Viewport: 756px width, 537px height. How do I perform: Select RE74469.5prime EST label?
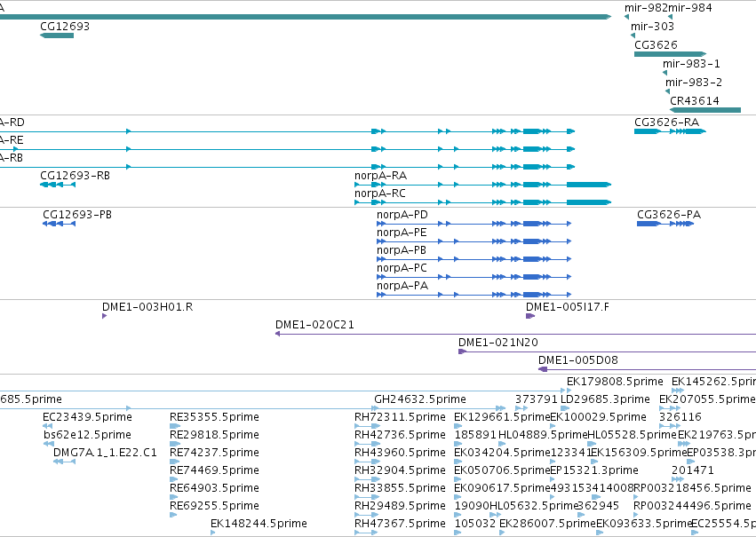(214, 470)
